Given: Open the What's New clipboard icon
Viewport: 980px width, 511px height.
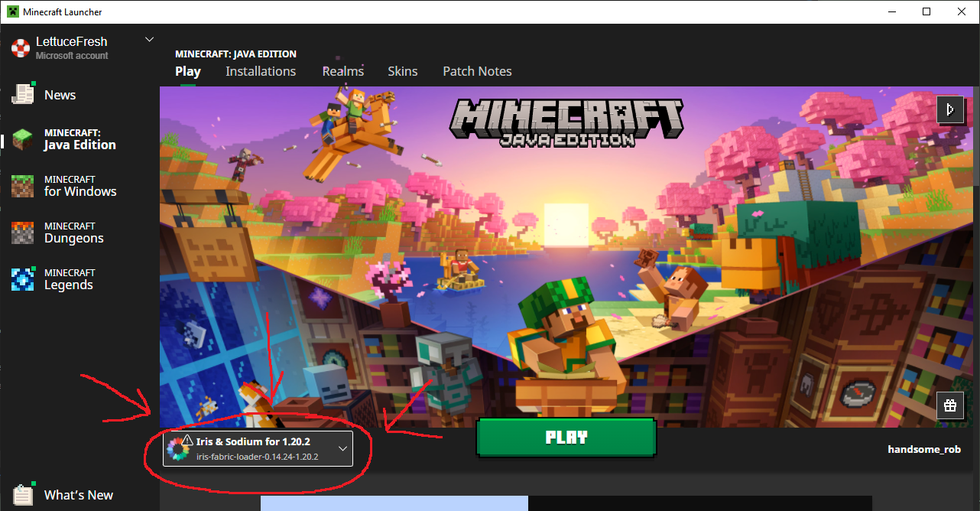Looking at the screenshot, I should click(x=23, y=494).
